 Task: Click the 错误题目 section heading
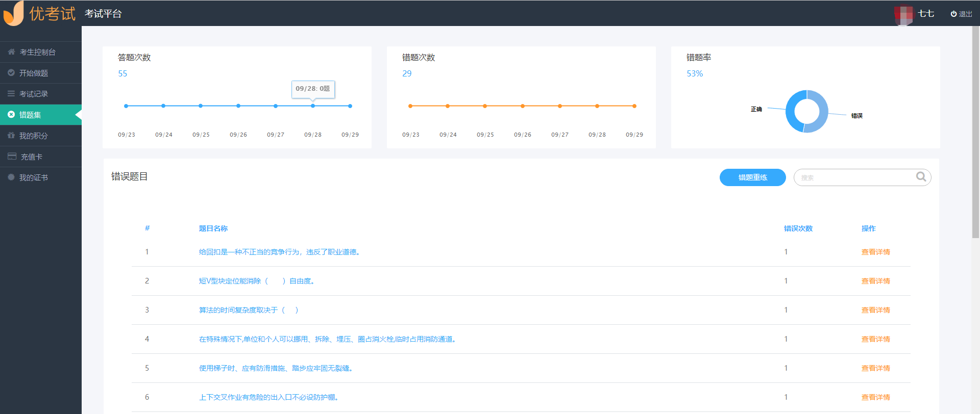[x=130, y=176]
